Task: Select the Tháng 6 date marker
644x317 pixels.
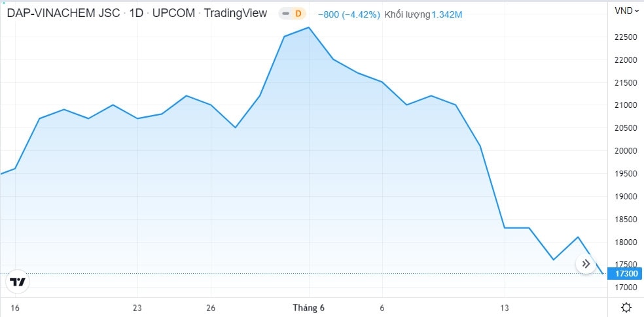Action: (x=309, y=307)
